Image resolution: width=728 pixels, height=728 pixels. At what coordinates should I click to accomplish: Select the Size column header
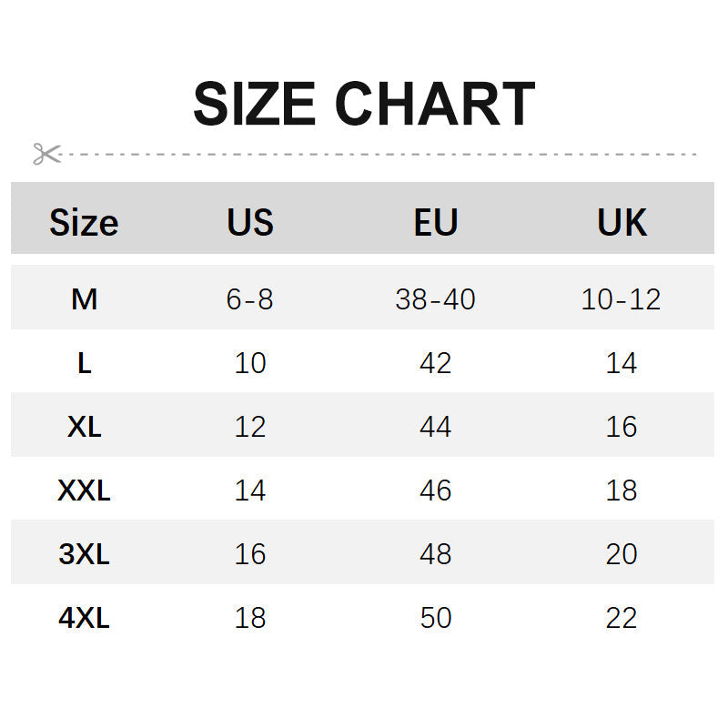[x=84, y=222]
